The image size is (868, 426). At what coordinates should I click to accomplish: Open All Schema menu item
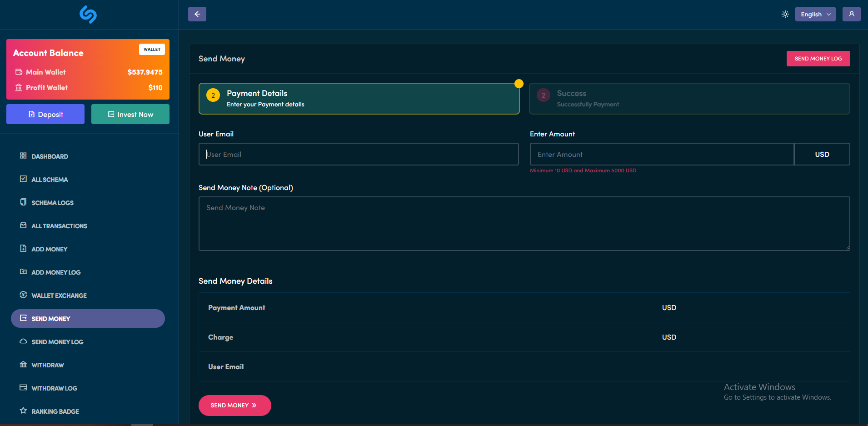pyautogui.click(x=50, y=180)
